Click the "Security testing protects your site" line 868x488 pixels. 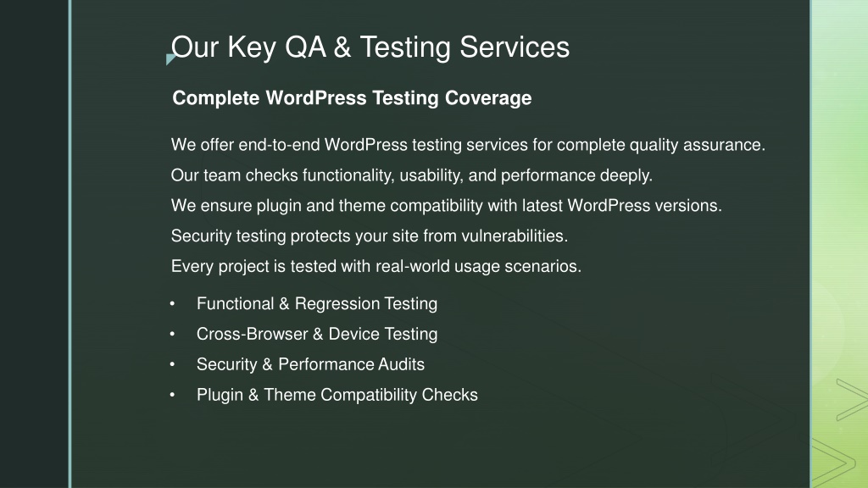pos(369,236)
